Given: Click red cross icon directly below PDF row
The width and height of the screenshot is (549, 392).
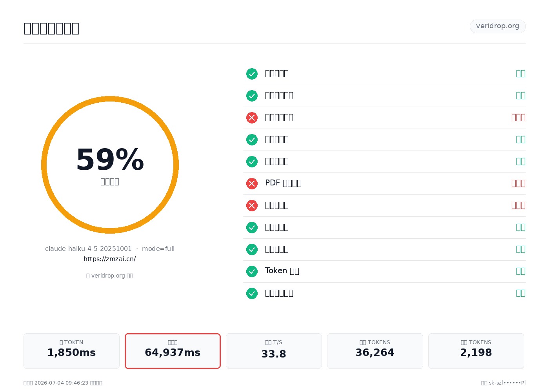Looking at the screenshot, I should tap(252, 205).
